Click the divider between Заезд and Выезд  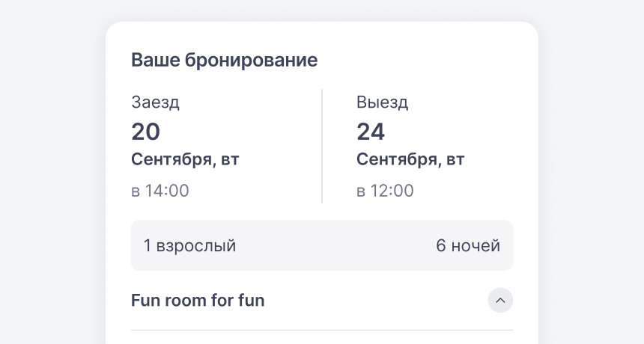coord(322,146)
